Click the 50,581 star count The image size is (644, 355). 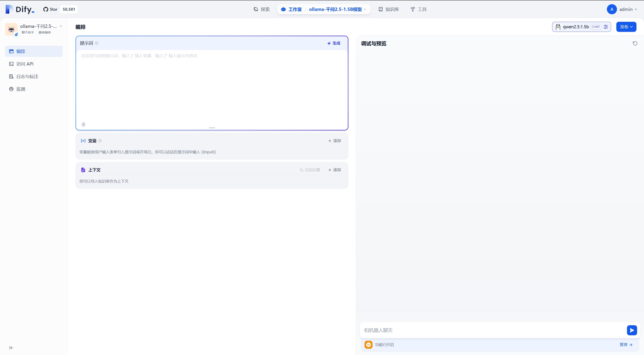pyautogui.click(x=69, y=9)
